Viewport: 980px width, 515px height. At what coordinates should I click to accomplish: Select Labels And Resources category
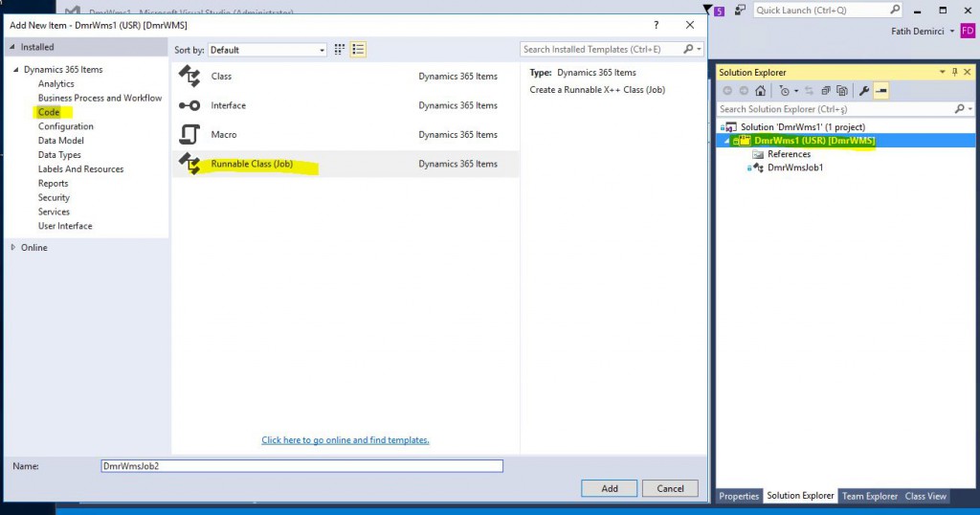[x=80, y=169]
